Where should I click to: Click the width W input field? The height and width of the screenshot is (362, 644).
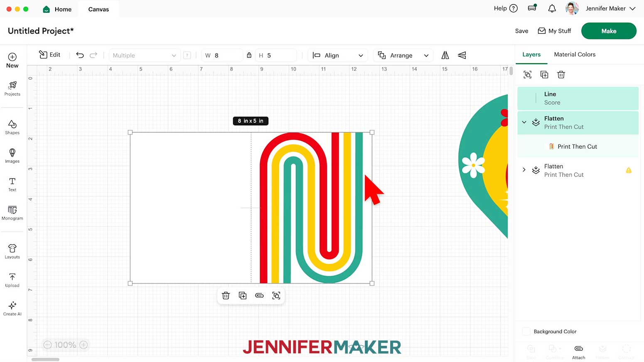click(222, 55)
